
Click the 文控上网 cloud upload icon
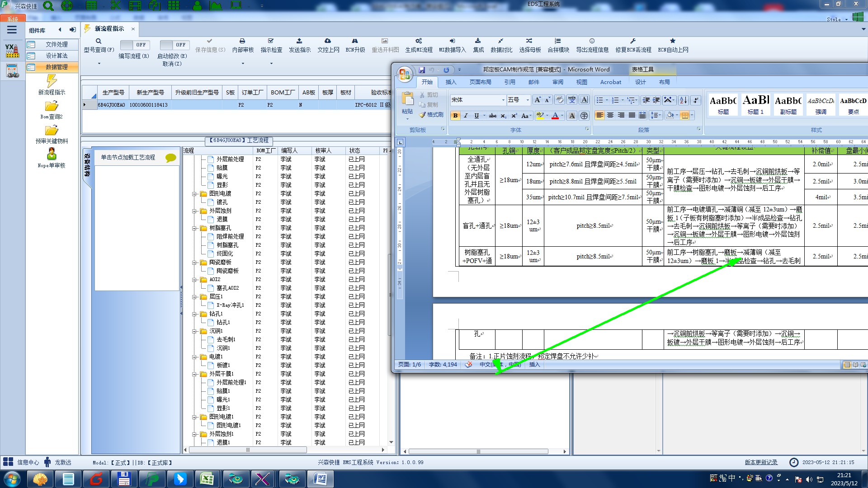tap(328, 41)
